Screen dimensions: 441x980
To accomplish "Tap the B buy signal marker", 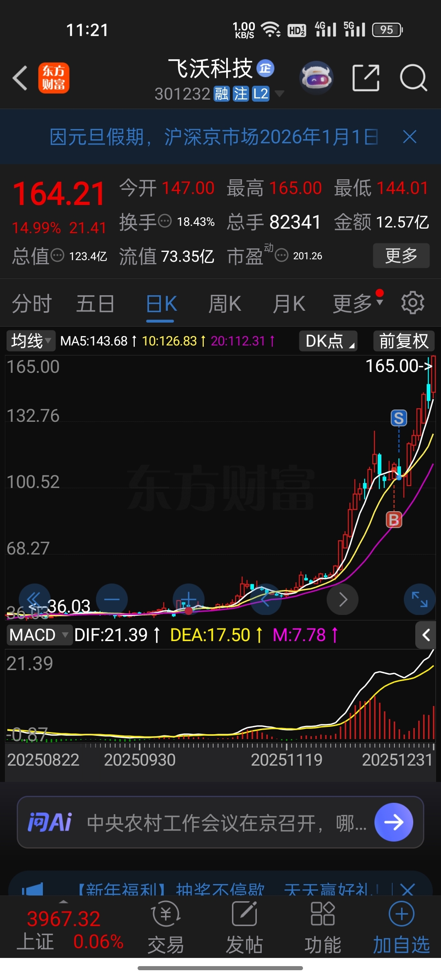I will click(x=394, y=520).
